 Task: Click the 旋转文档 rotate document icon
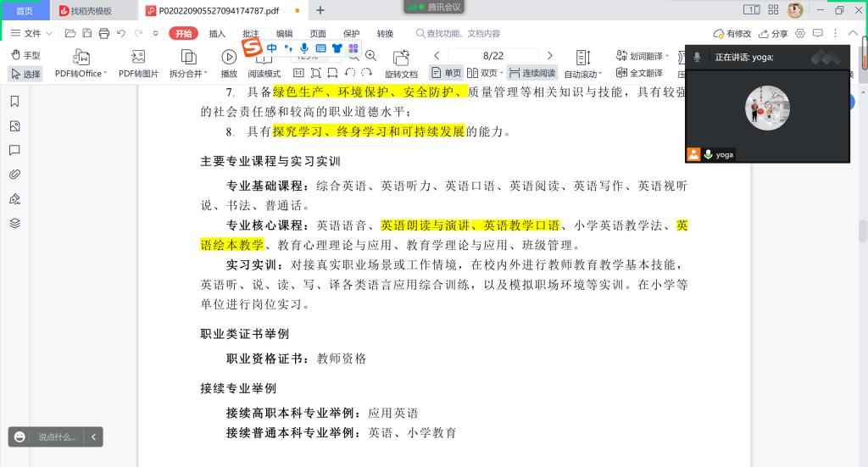click(x=401, y=57)
